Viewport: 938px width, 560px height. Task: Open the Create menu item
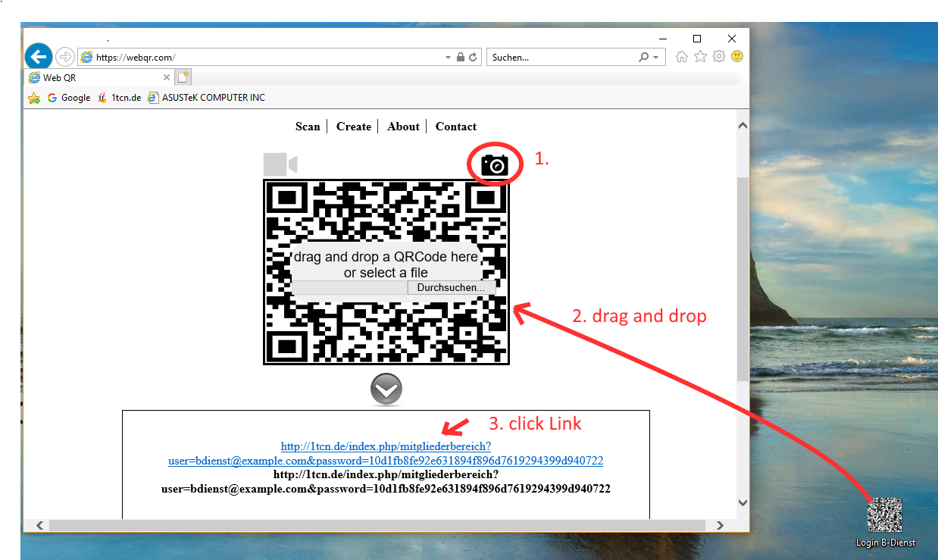click(x=354, y=127)
